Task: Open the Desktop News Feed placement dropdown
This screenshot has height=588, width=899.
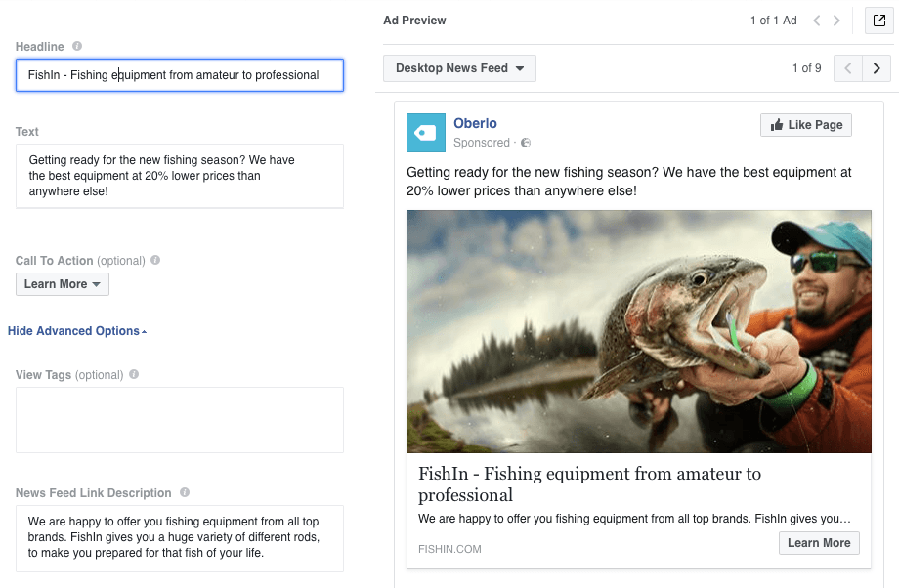Action: [x=459, y=68]
